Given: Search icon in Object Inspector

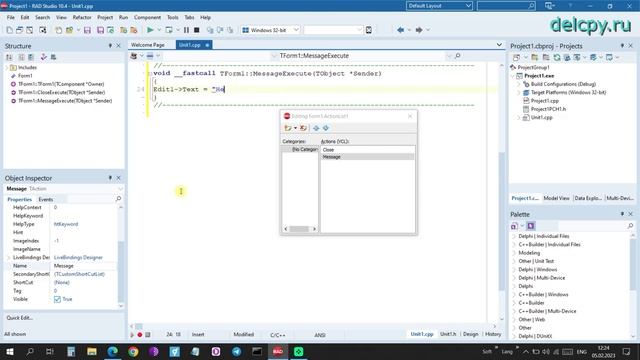Looking at the screenshot, I should tap(118, 199).
